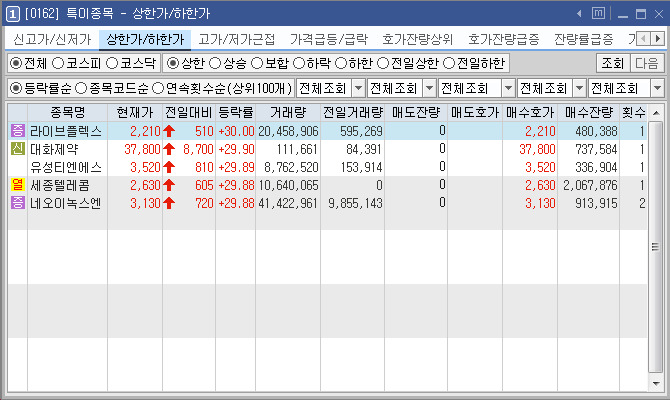Switch to the 고가/저가근접 tab
670x400 pixels.
pos(236,39)
